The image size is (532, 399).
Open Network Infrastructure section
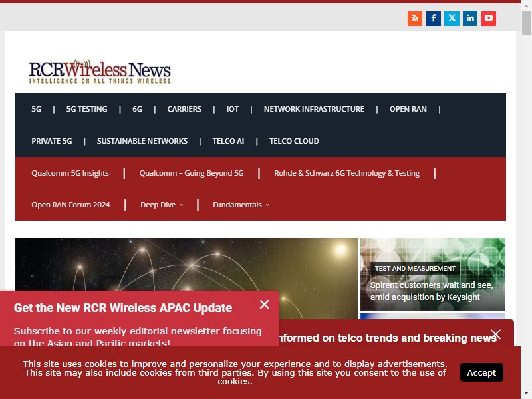314,109
